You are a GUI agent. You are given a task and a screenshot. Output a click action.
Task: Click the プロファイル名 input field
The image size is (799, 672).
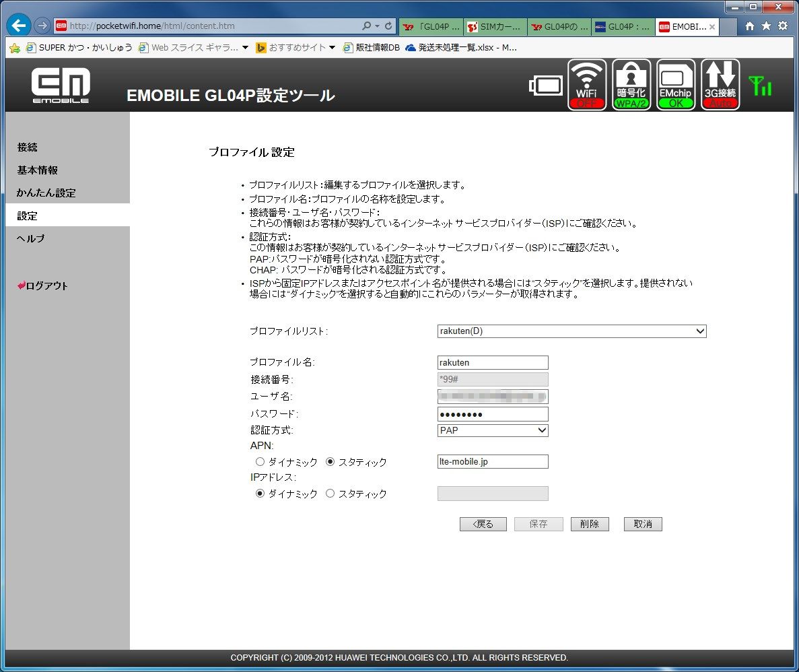(x=493, y=362)
